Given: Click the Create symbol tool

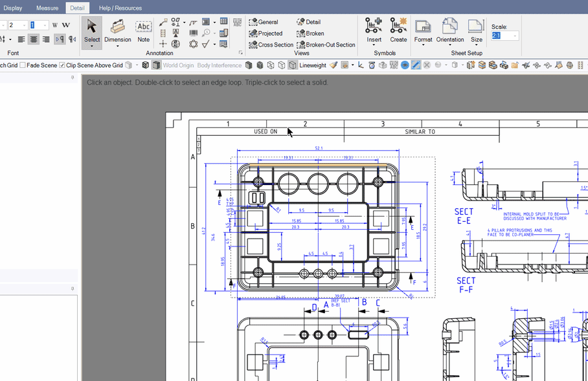Looking at the screenshot, I should click(x=398, y=30).
